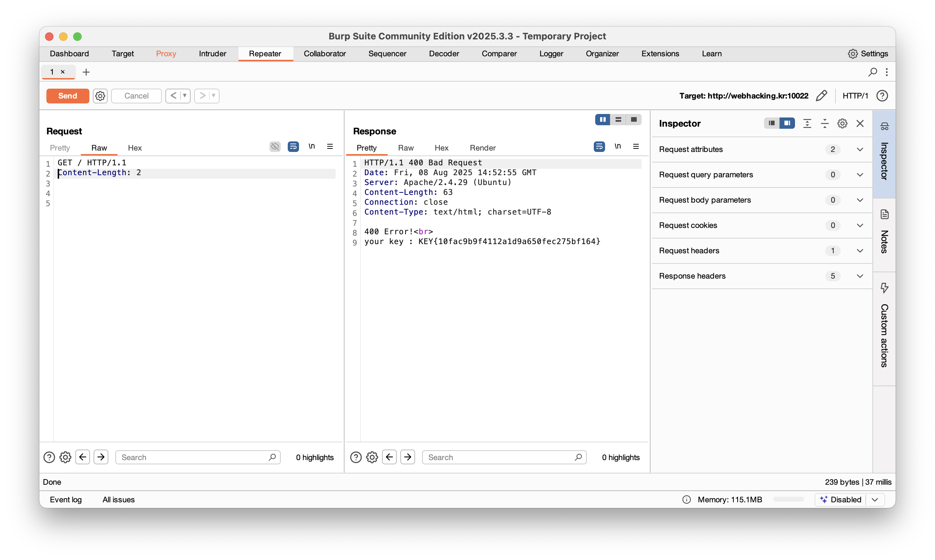Expand Request headers section
Screen dimensions: 935x560
(860, 250)
